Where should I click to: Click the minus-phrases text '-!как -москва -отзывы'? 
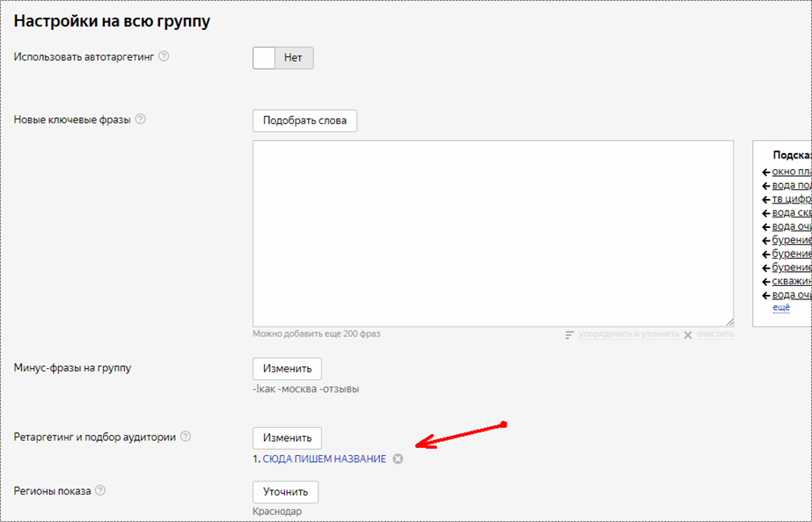pyautogui.click(x=306, y=389)
